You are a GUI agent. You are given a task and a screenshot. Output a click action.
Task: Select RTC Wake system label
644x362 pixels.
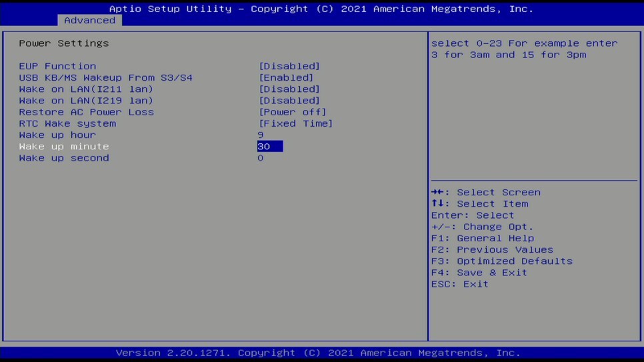(67, 124)
